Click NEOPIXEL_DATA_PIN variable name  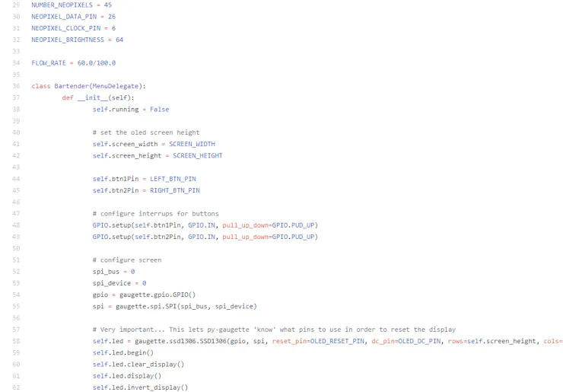64,17
